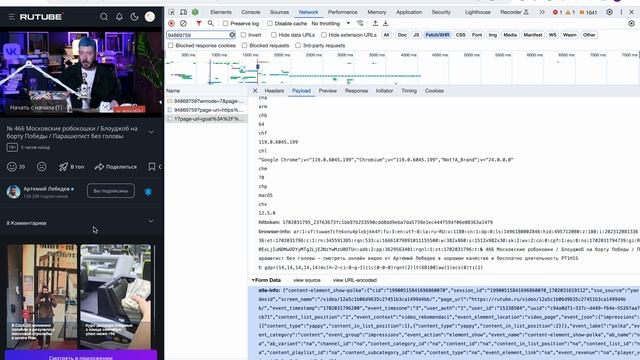Click the Вы подписаны button
The width and height of the screenshot is (640, 360).
pos(111,191)
